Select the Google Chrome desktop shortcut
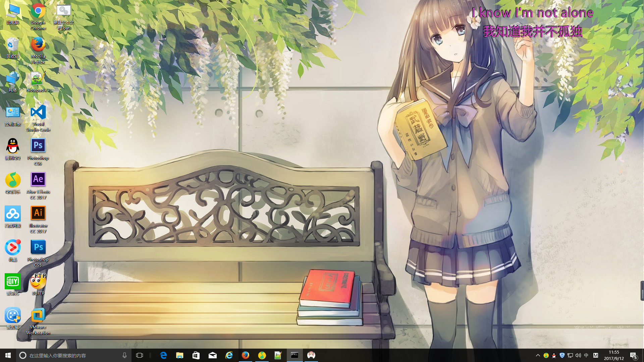This screenshot has height=362, width=644. (x=38, y=17)
